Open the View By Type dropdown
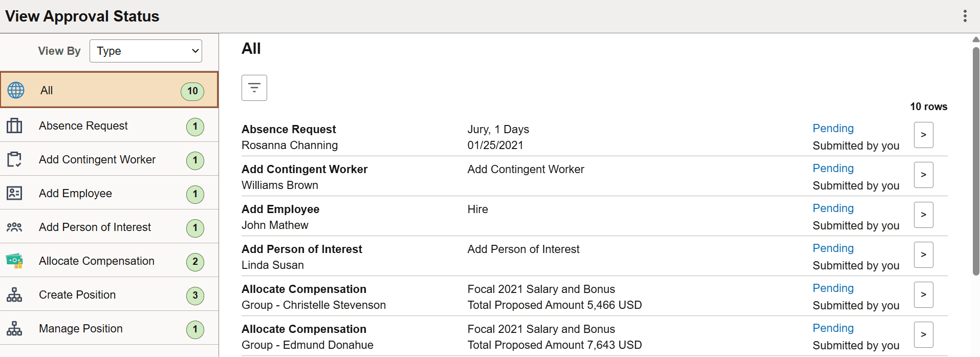The height and width of the screenshot is (357, 980). point(145,51)
